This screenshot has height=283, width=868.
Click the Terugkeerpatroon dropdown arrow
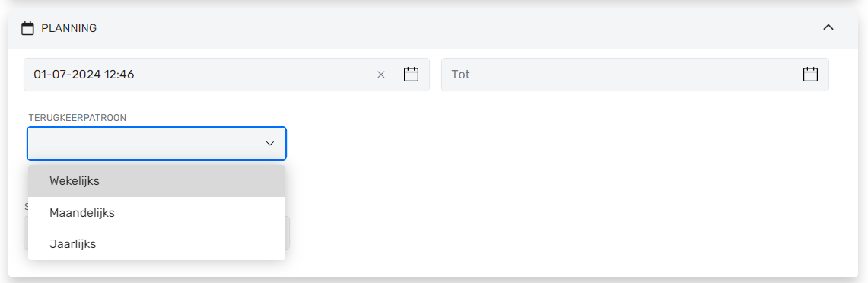click(x=269, y=144)
